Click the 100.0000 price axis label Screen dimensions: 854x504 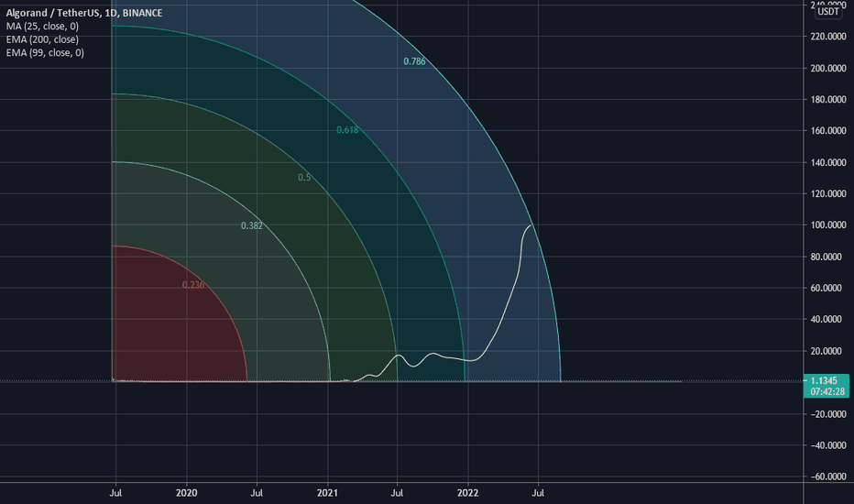click(x=828, y=225)
